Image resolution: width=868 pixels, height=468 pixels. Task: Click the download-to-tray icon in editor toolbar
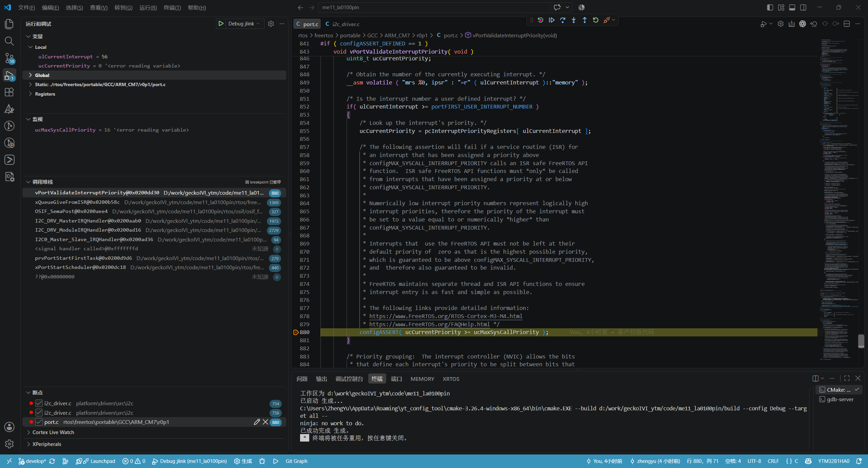tap(792, 24)
